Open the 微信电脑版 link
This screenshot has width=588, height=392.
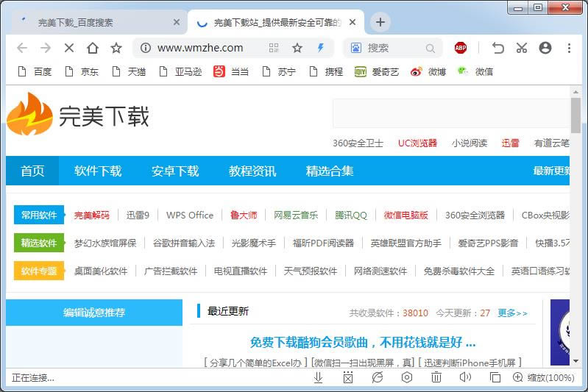(x=405, y=215)
